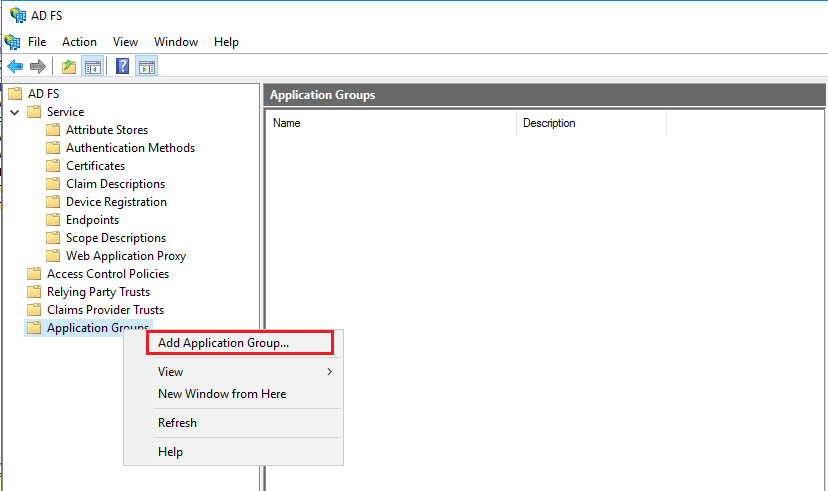Click the Scope Descriptions folder icon
This screenshot has width=828, height=491.
[53, 238]
